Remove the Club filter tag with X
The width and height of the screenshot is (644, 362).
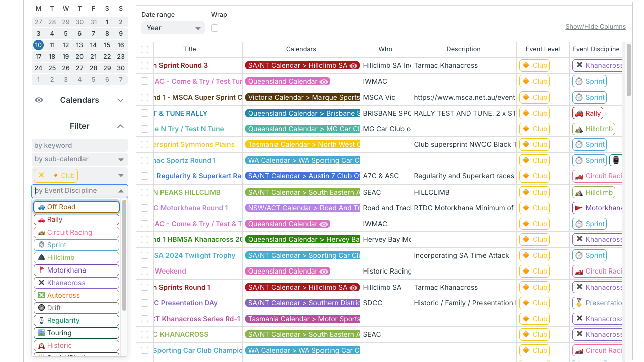41,176
